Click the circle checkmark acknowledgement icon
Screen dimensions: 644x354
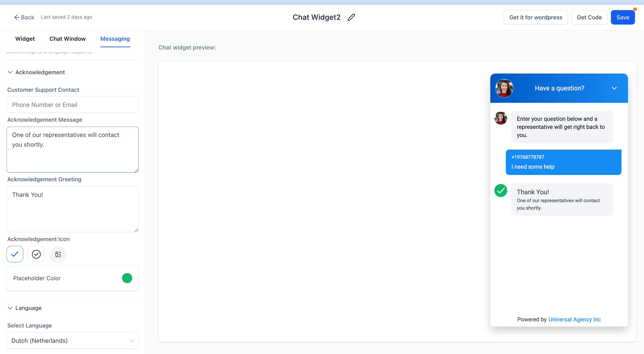tap(36, 254)
